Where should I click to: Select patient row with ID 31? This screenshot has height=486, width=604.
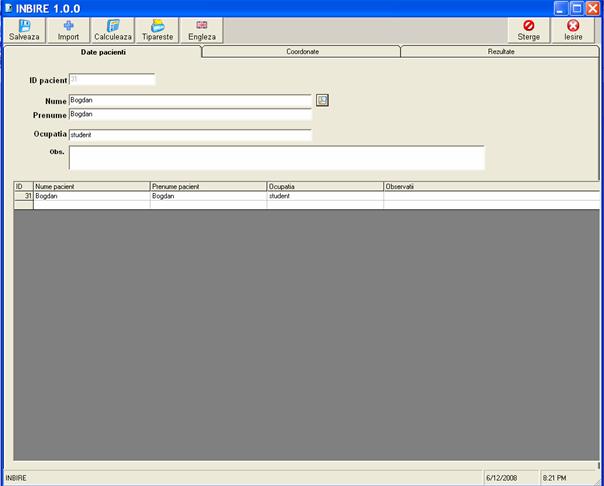(90, 196)
